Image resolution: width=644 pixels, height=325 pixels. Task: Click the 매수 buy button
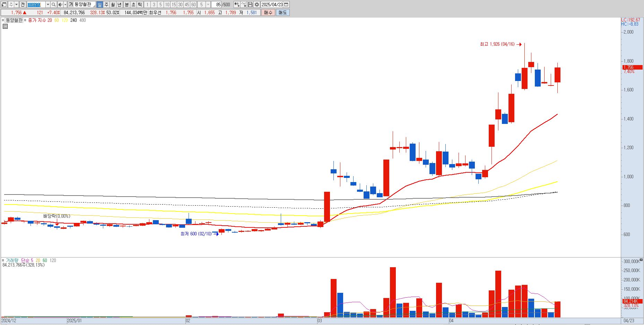268,12
